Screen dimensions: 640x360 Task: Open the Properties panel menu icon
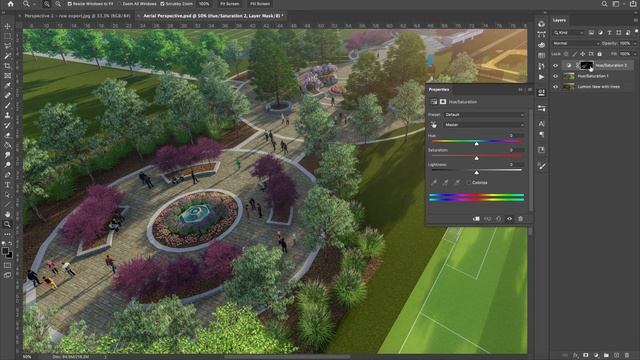pyautogui.click(x=529, y=89)
